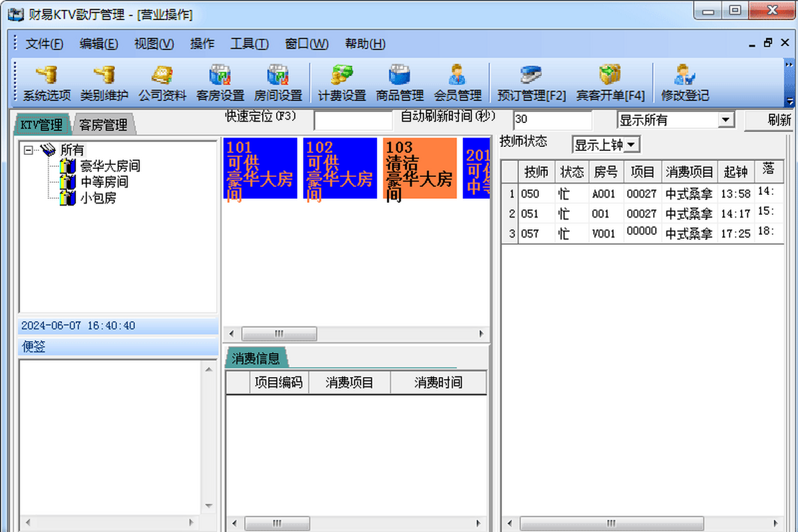Click the 刷新 button
798x532 pixels.
click(771, 120)
